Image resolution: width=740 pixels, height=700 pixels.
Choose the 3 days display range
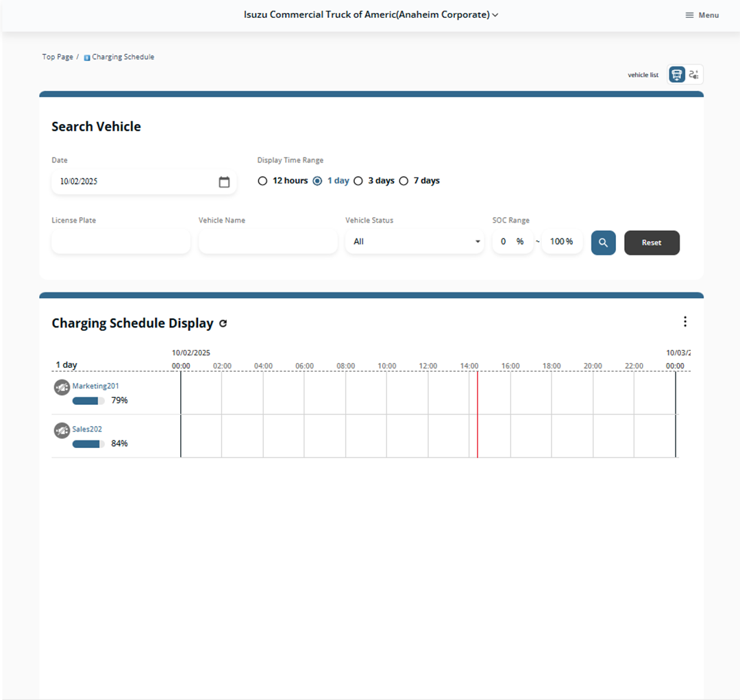[x=358, y=182]
